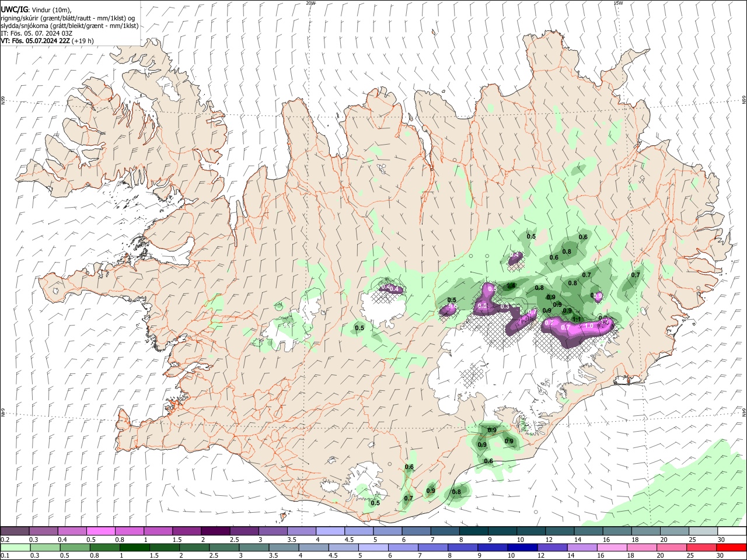Click the white upper swatch starting at 30
The width and height of the screenshot is (747, 560).
click(x=732, y=531)
